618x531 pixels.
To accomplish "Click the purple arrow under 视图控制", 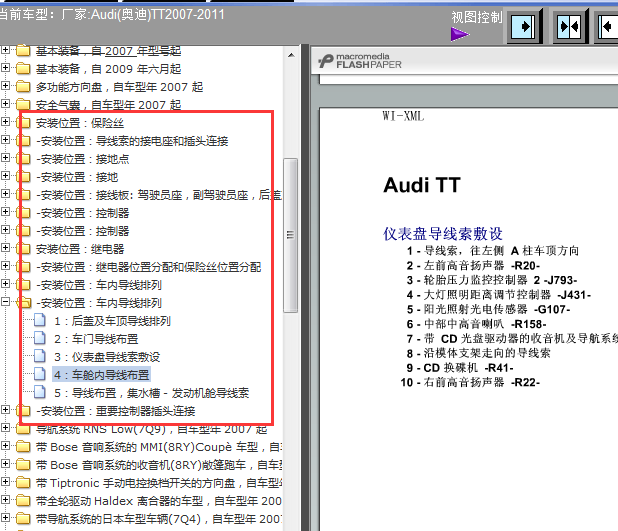I will coord(460,34).
